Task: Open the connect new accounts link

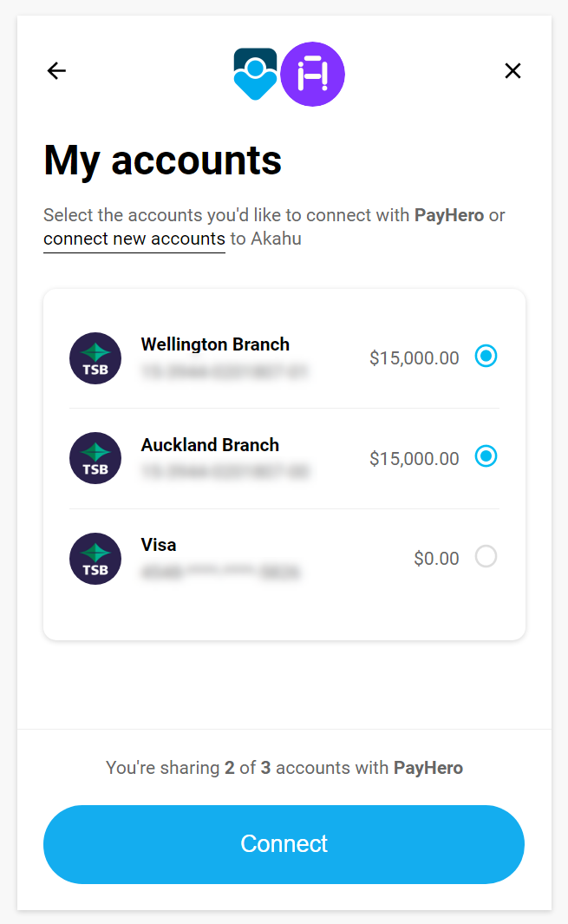Action: coord(134,239)
